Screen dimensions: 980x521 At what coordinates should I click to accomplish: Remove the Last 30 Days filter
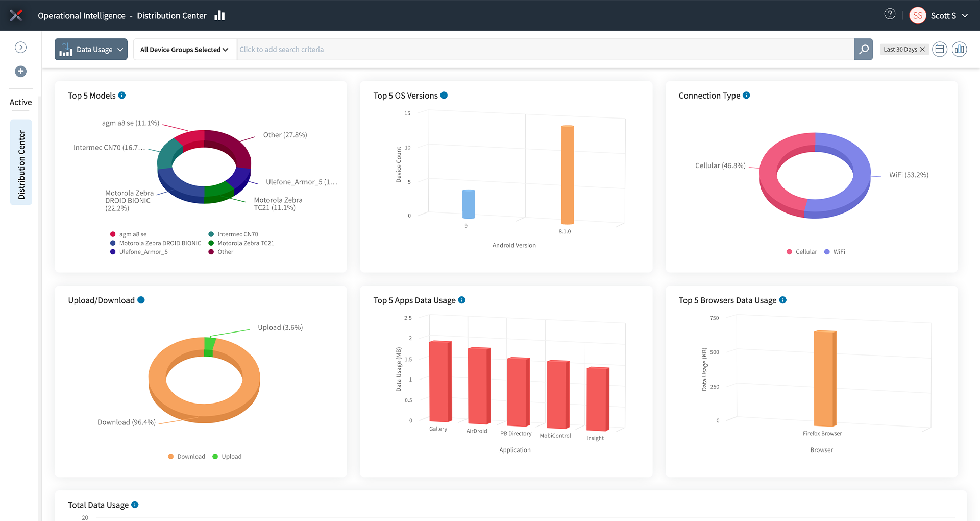tap(922, 50)
